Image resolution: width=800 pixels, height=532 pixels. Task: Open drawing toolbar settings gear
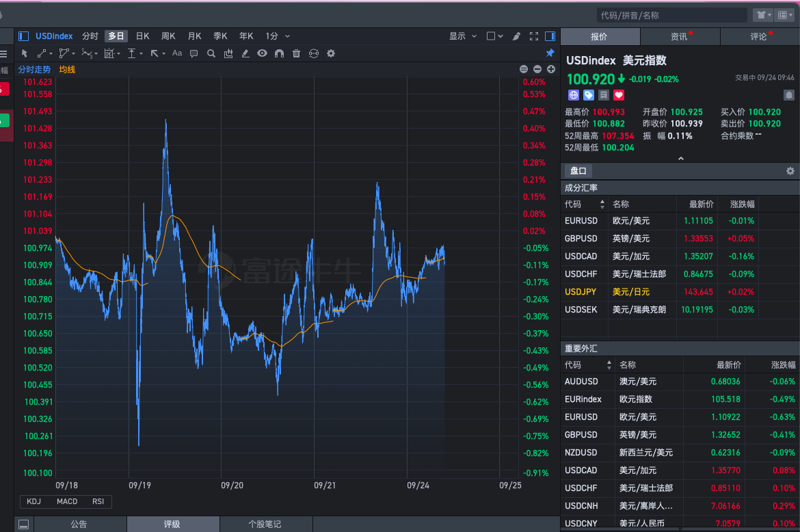pyautogui.click(x=331, y=53)
